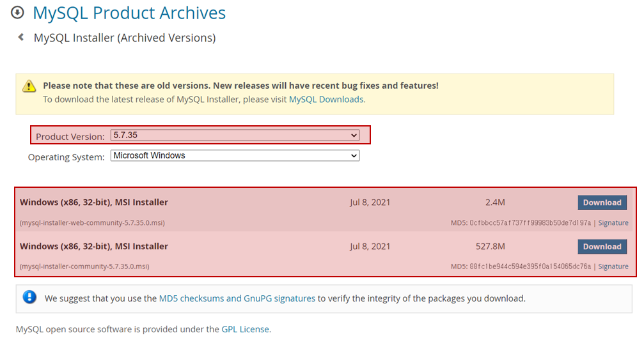This screenshot has height=338, width=644.
Task: Click MSI Installer title in 527.8M row
Action: pos(94,247)
